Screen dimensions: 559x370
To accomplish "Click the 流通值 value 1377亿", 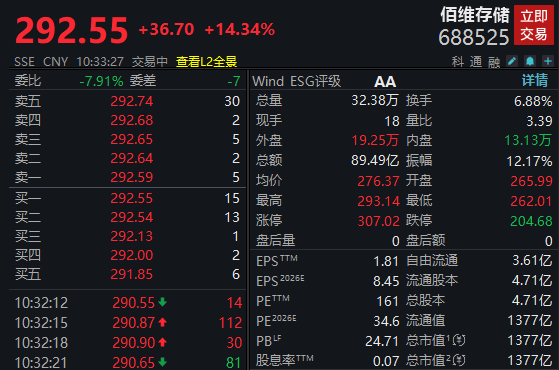I will pos(530,320).
